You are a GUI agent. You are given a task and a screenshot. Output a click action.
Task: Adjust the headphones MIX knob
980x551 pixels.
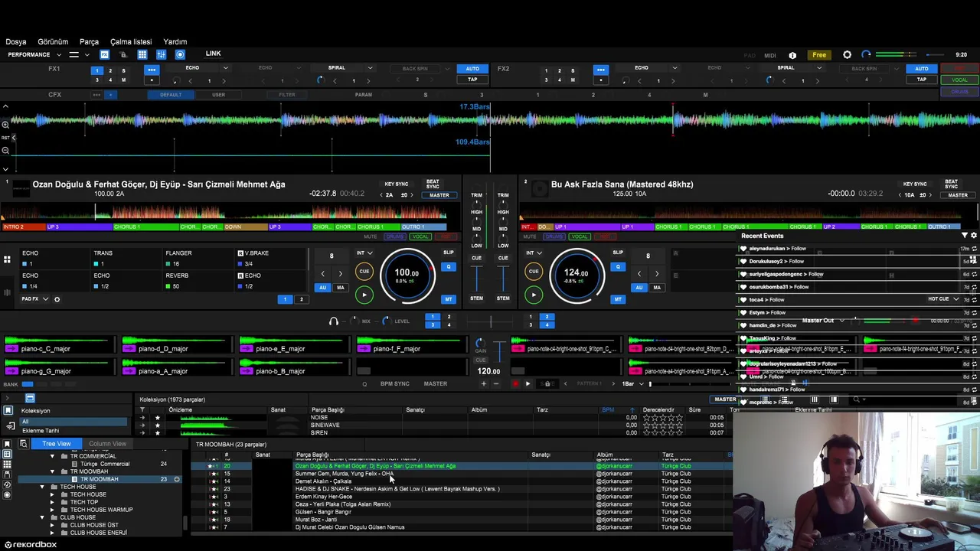[x=354, y=321]
